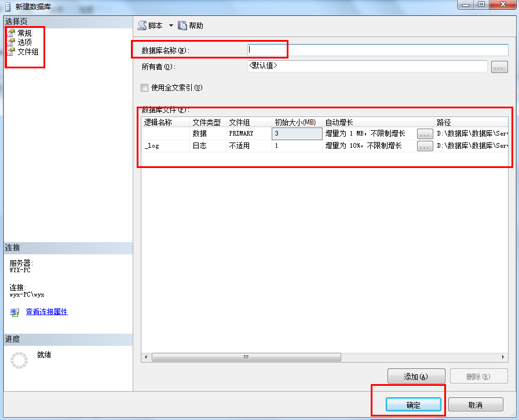This screenshot has width=519, height=420.
Task: Click the 数据库名称 input field
Action: point(378,50)
